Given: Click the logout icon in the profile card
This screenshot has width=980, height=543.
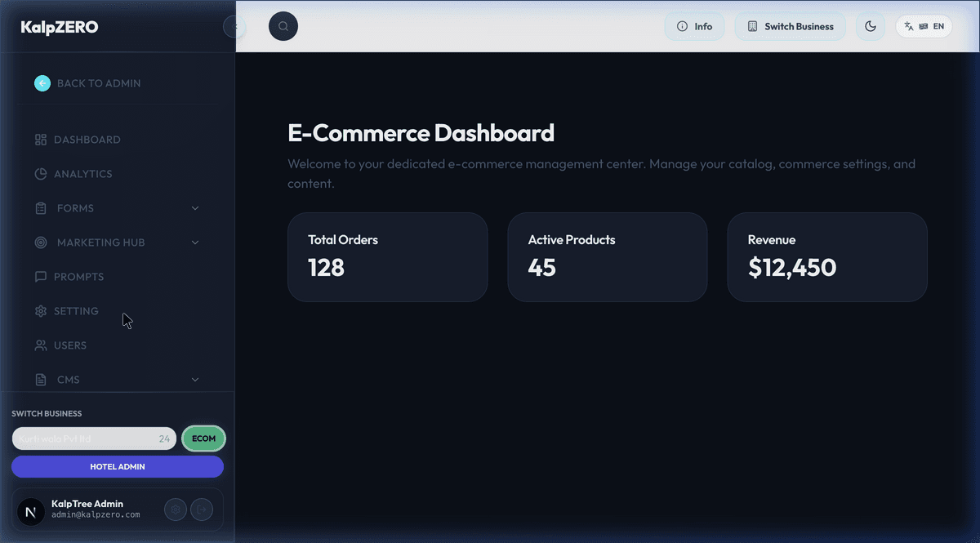Looking at the screenshot, I should [202, 510].
